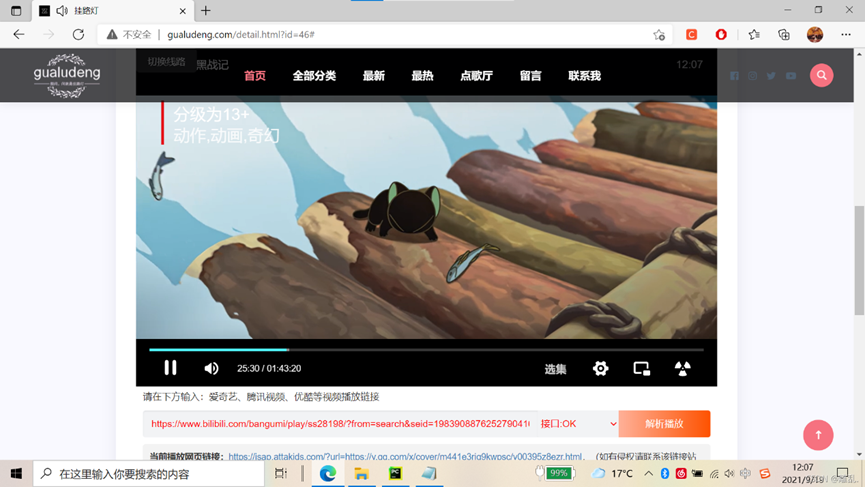Open a new browser tab

[206, 10]
